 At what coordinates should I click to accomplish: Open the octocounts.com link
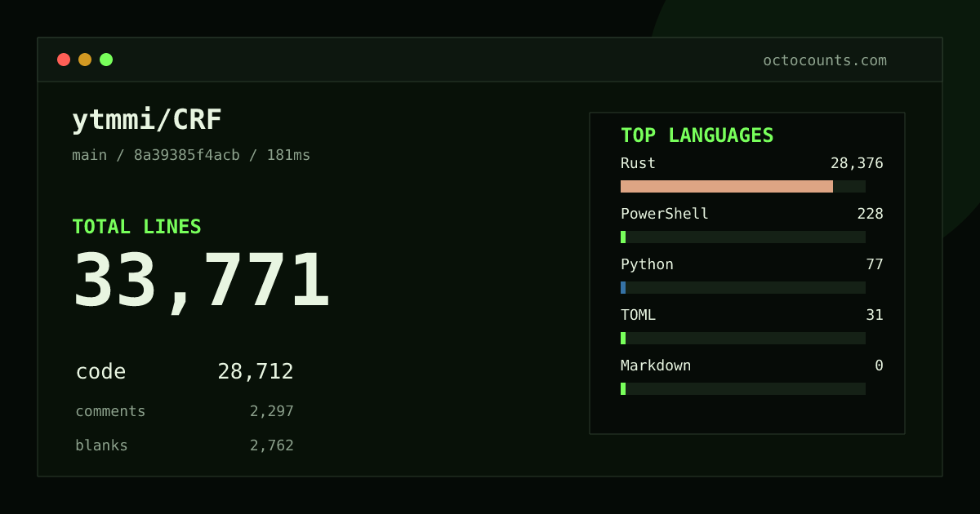point(825,60)
